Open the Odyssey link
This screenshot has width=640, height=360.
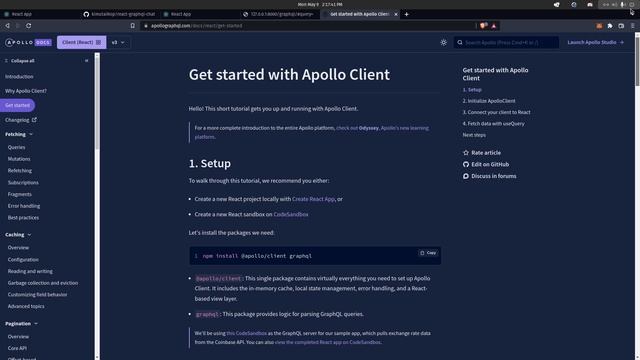(369, 128)
